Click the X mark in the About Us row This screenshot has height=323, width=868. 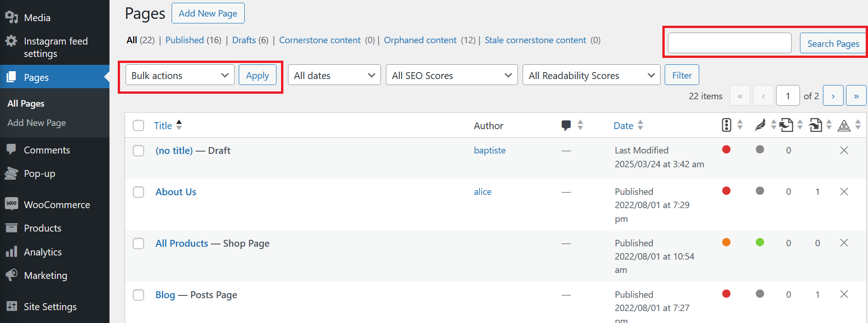tap(844, 192)
